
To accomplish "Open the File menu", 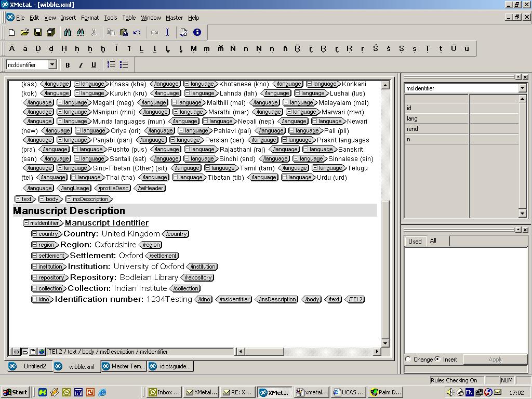I will tap(20, 18).
